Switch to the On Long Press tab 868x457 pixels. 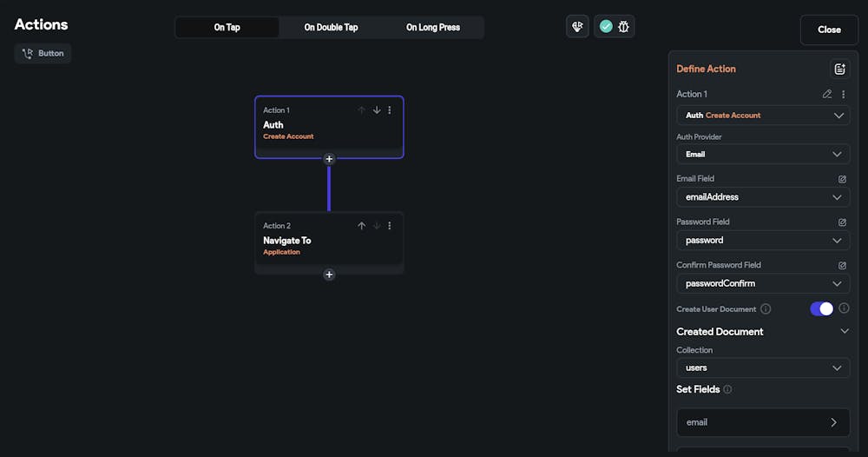pos(433,27)
